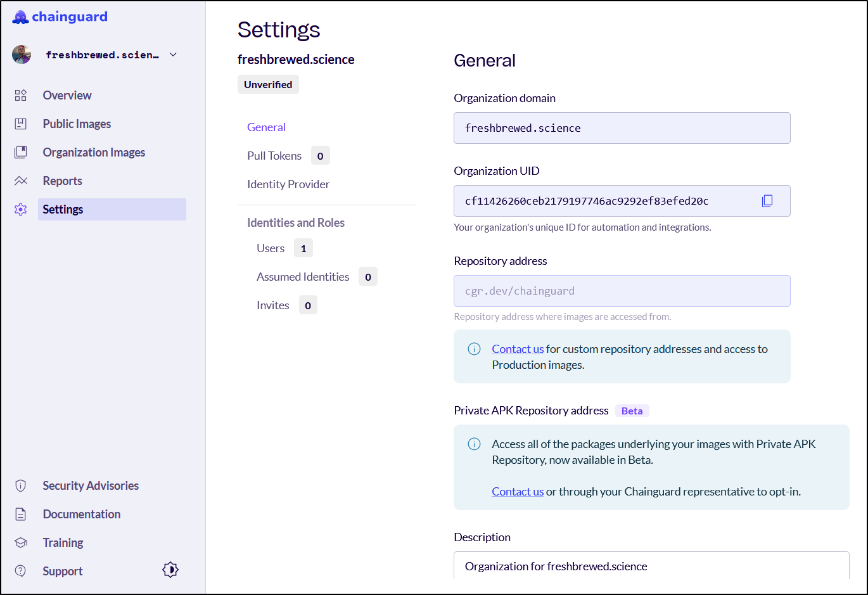Open the Overview page
Image resolution: width=868 pixels, height=595 pixels.
click(67, 95)
